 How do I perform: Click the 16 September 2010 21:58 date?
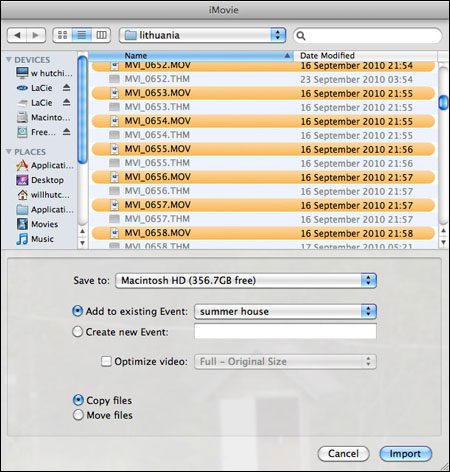[356, 233]
